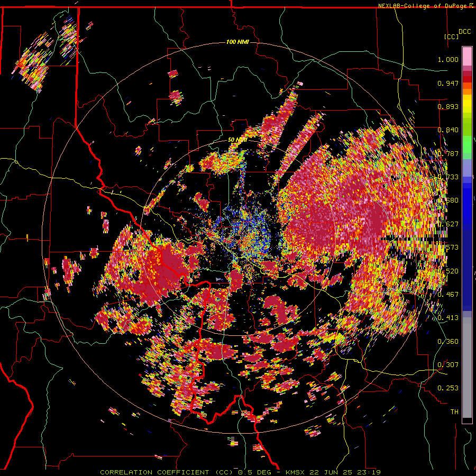476x476 pixels.
Task: Click the bright green color bar segment
Action: [x=467, y=144]
